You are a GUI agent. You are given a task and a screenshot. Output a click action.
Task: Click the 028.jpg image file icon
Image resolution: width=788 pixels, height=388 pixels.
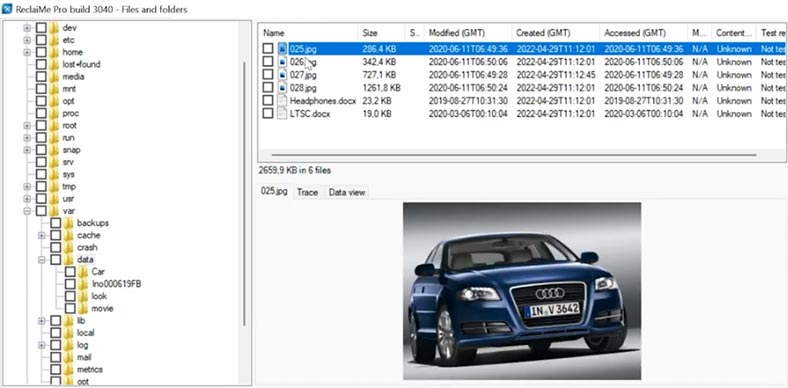point(283,88)
